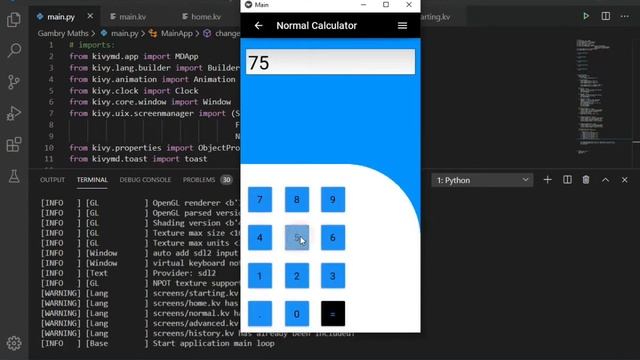This screenshot has width=640, height=360.
Task: Open the calculator hamburger menu
Action: click(402, 26)
